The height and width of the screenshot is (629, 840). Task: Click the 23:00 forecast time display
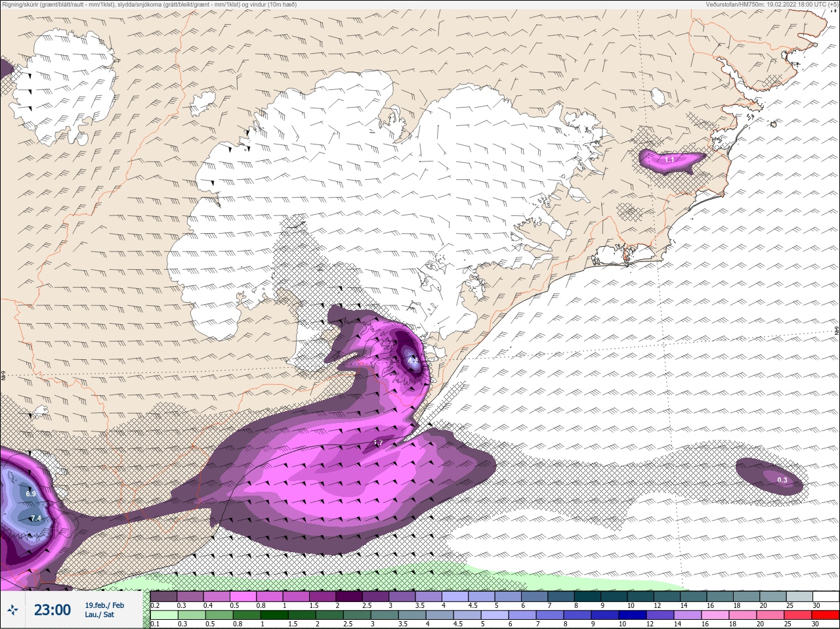click(x=52, y=610)
